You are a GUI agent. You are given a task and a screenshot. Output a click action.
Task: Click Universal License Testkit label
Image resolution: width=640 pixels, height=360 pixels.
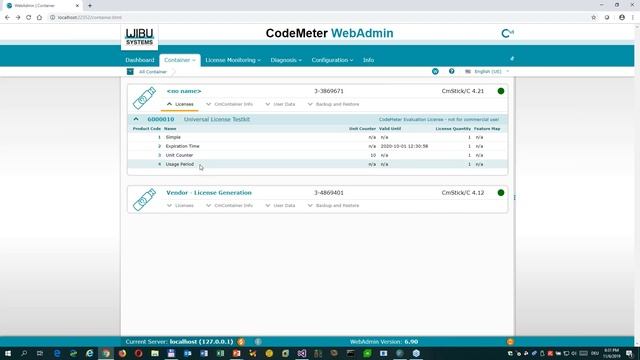click(217, 119)
